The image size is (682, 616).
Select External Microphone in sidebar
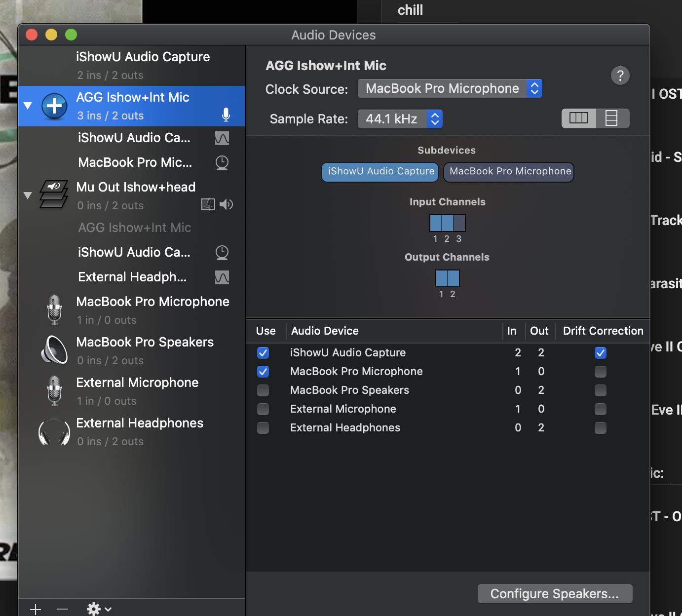coord(131,391)
